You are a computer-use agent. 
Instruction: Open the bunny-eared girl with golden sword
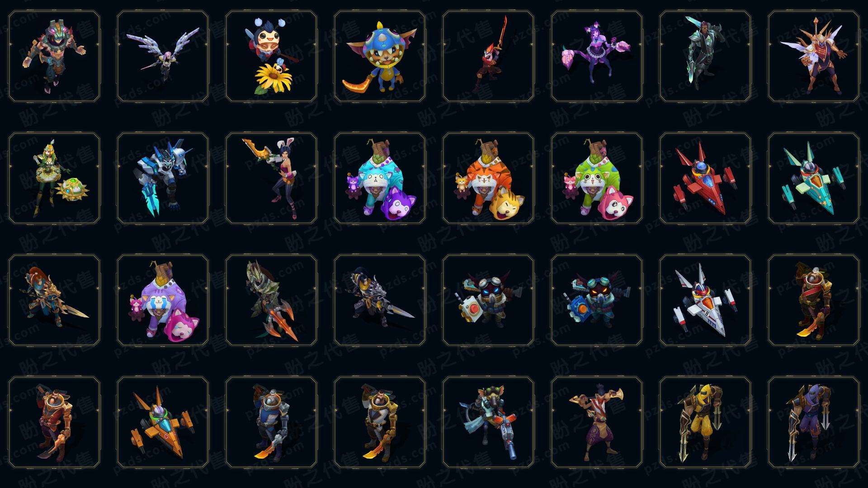click(x=271, y=178)
